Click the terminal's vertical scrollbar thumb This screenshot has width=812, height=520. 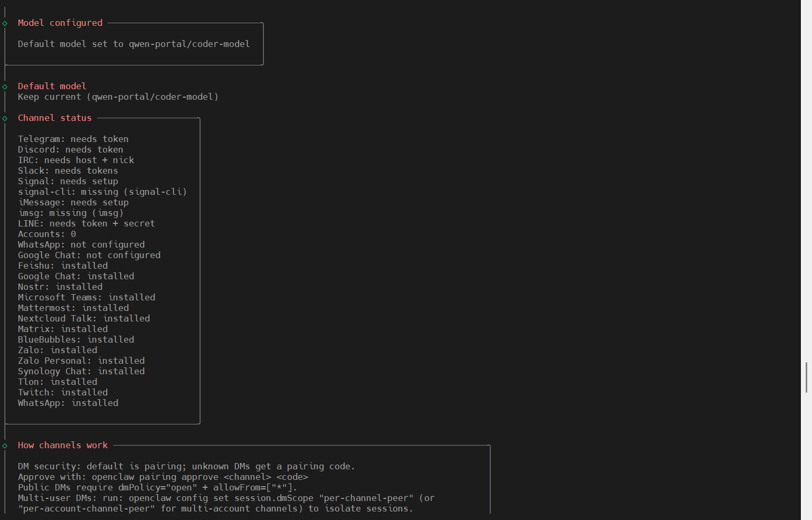[806, 377]
